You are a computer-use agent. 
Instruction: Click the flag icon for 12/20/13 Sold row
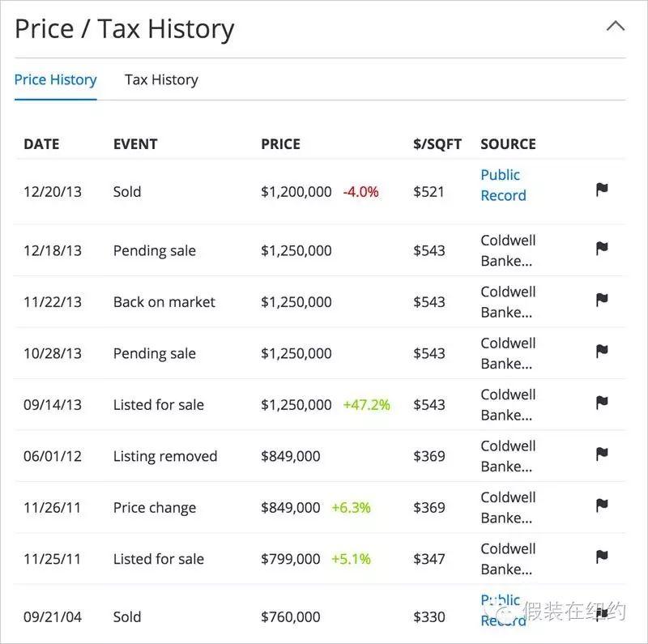(602, 190)
